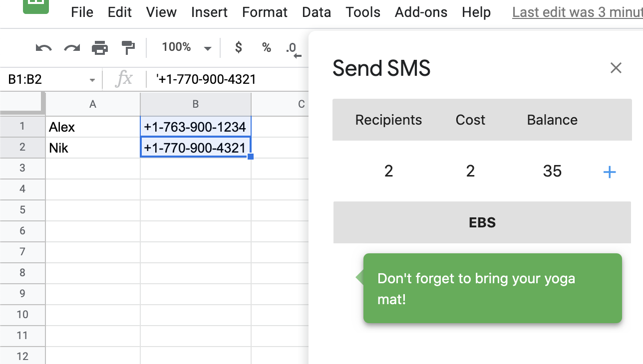Screen dimensions: 643x364
Task: Open the Tools menu
Action: pyautogui.click(x=362, y=12)
